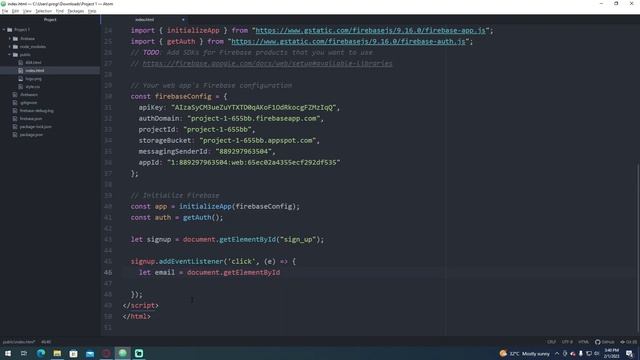Click the vertical editor scrollbar

638,249
